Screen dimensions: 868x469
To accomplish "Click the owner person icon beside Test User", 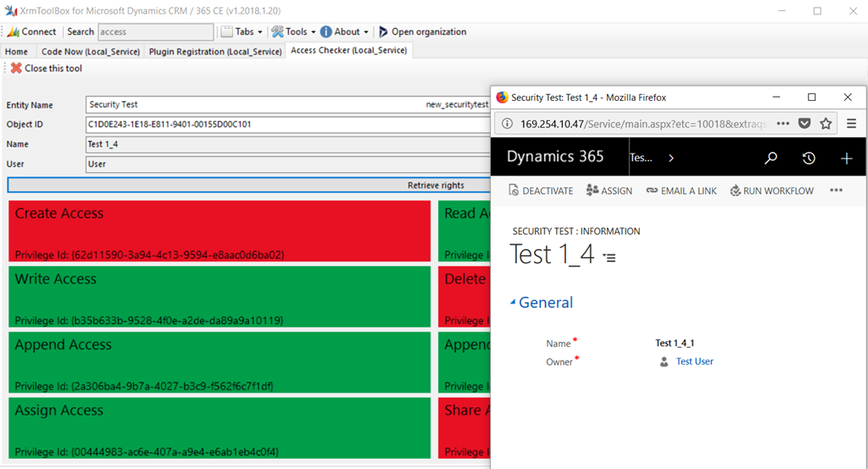I will point(664,362).
